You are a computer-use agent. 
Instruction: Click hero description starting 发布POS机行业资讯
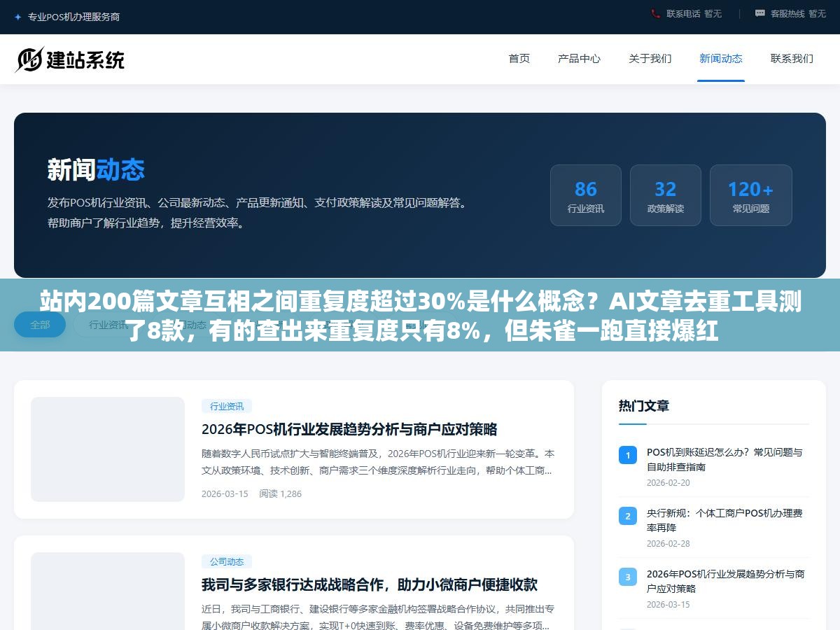pyautogui.click(x=257, y=213)
